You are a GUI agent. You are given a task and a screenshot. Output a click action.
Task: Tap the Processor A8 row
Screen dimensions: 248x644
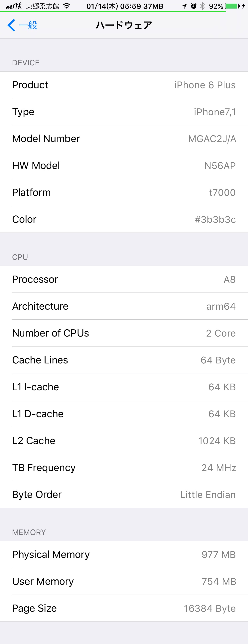coord(124,279)
